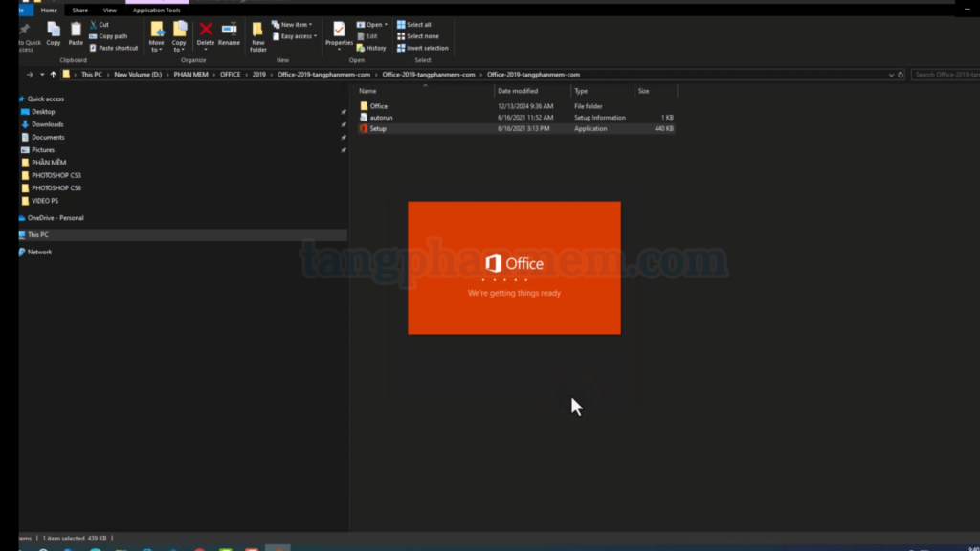Unpin Desktop using its pin icon
This screenshot has height=551, width=980.
coord(344,112)
